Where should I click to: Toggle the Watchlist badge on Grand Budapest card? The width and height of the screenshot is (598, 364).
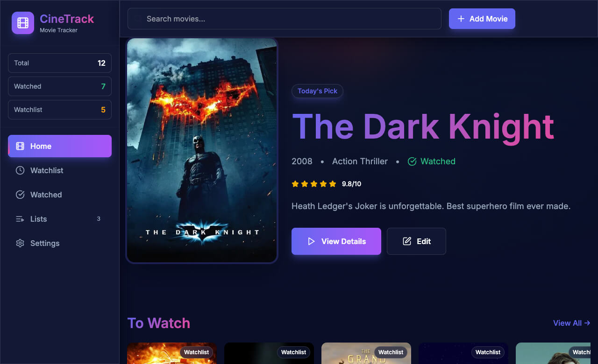[x=391, y=352]
